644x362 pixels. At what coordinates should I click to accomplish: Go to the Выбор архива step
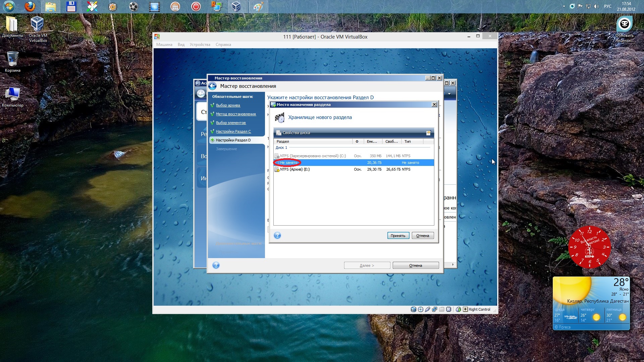[228, 105]
